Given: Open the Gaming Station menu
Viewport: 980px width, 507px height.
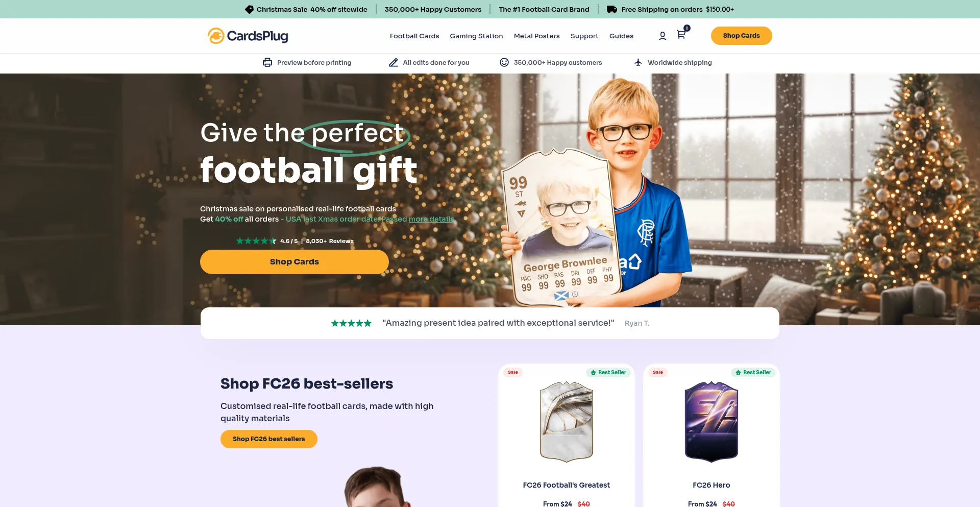Looking at the screenshot, I should pyautogui.click(x=476, y=36).
